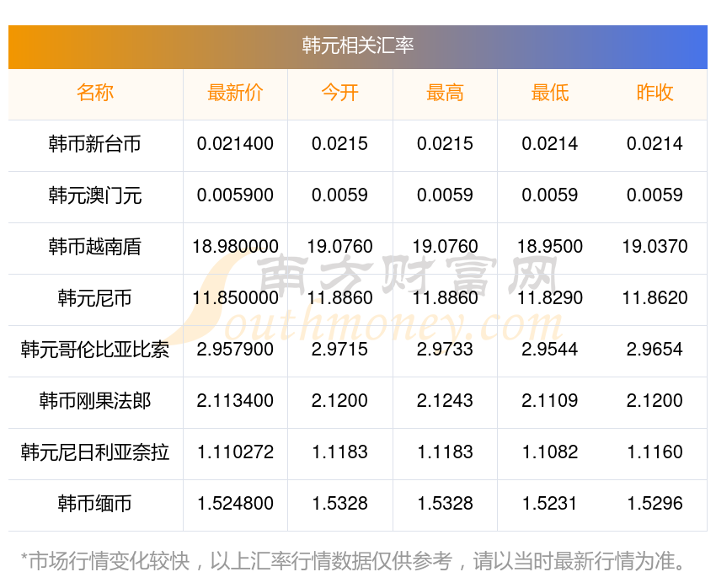Image resolution: width=716 pixels, height=588 pixels.
Task: Click 今开 value 2.1200 for 韩币刚果法郎
Action: coord(339,401)
